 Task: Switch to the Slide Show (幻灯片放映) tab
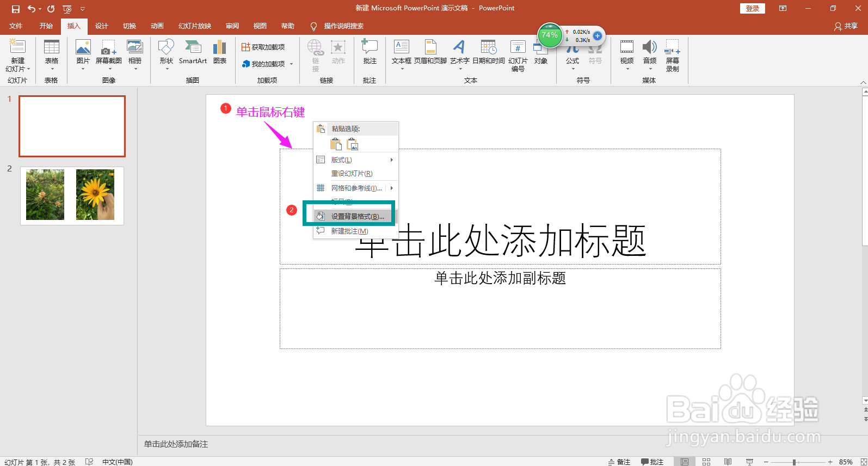pos(194,26)
